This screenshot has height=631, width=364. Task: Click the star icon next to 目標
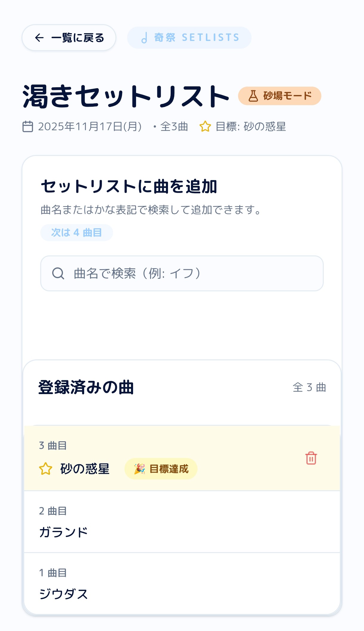205,126
